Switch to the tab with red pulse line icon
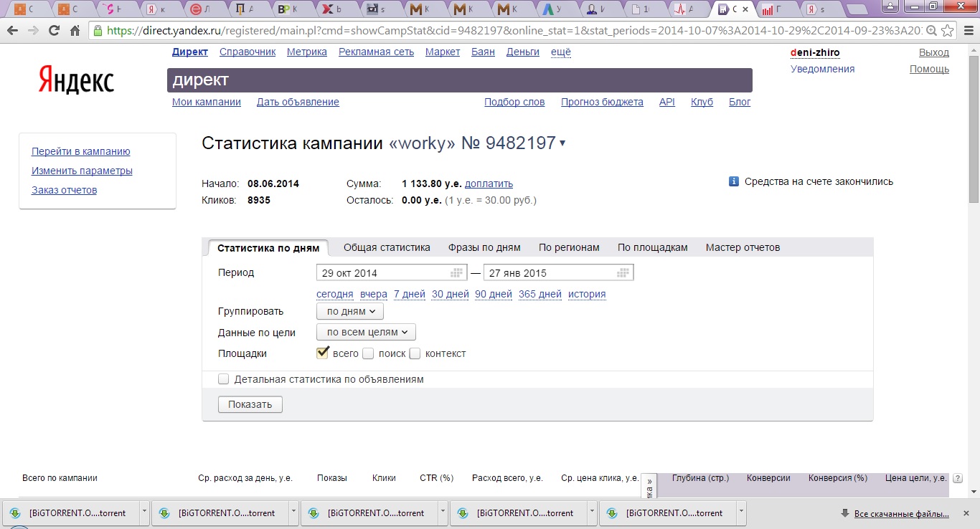Viewport: 980px width, 529px height. tap(688, 9)
